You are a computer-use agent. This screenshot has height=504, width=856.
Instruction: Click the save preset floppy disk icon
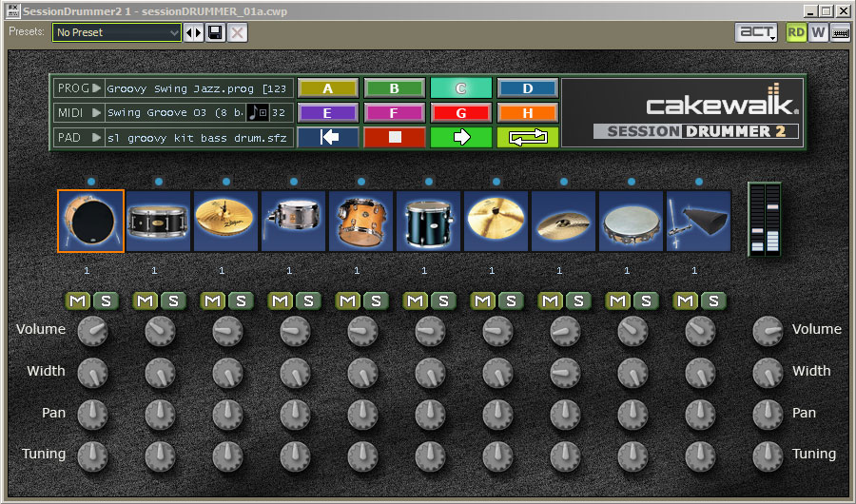[216, 32]
